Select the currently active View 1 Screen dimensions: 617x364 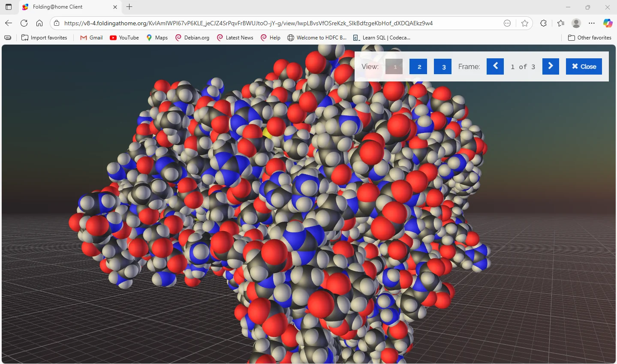(394, 66)
